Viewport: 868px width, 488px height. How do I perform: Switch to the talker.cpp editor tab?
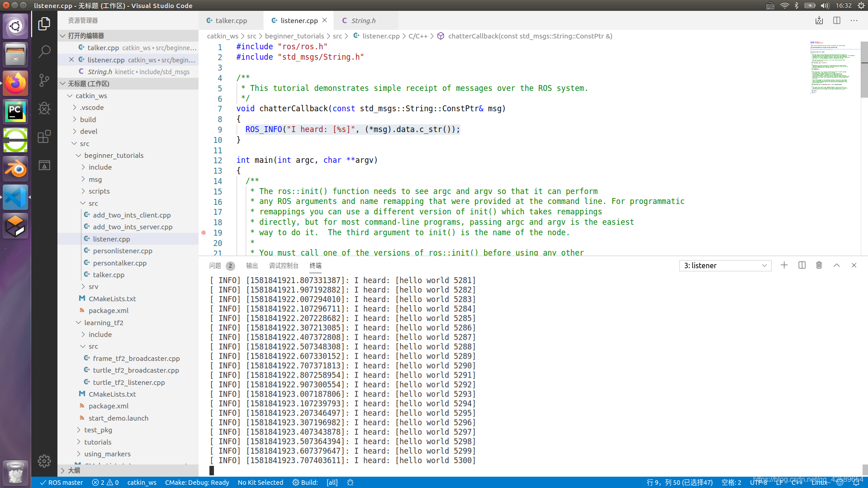coord(231,21)
